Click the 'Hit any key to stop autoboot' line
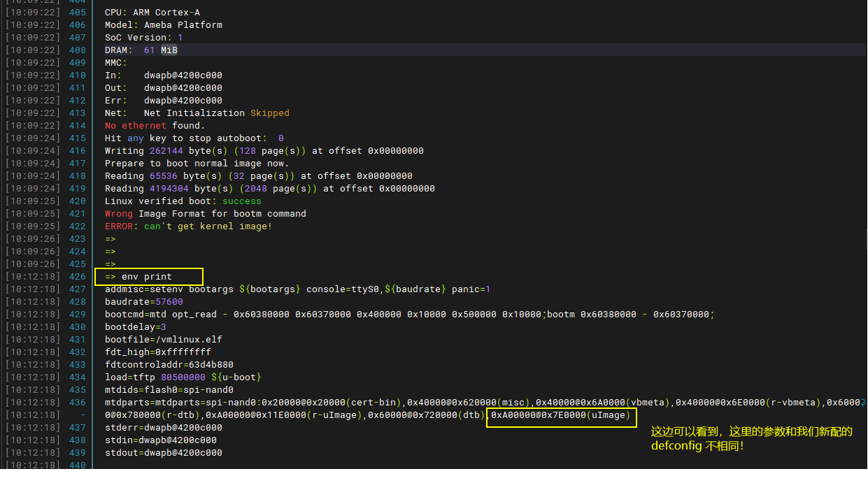The height and width of the screenshot is (483, 868). (194, 138)
